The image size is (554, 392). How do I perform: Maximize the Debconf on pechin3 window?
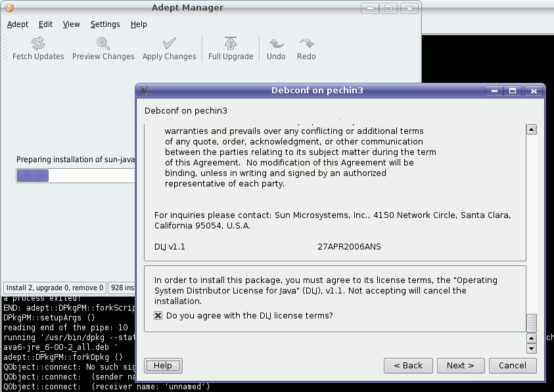[513, 91]
